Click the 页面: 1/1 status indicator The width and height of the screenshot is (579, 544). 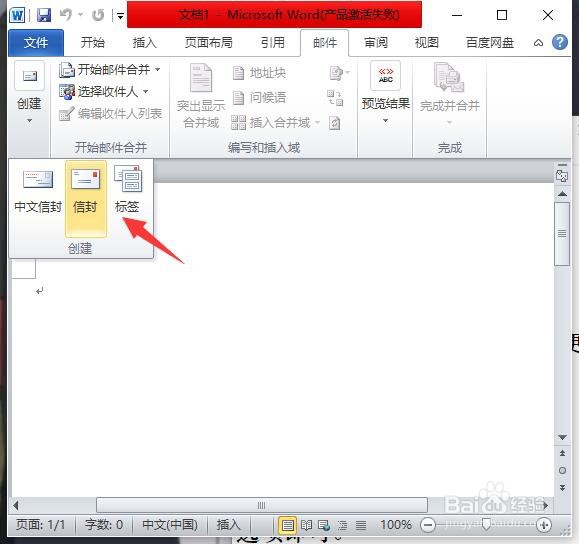coord(41,524)
